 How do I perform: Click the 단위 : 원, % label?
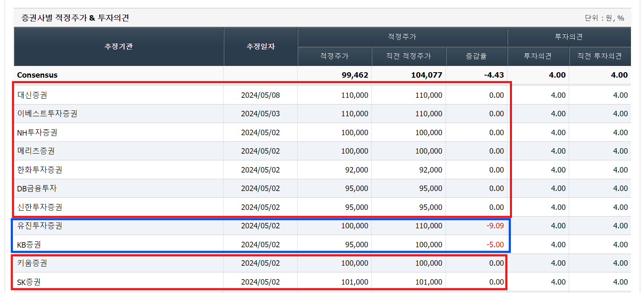pos(604,18)
